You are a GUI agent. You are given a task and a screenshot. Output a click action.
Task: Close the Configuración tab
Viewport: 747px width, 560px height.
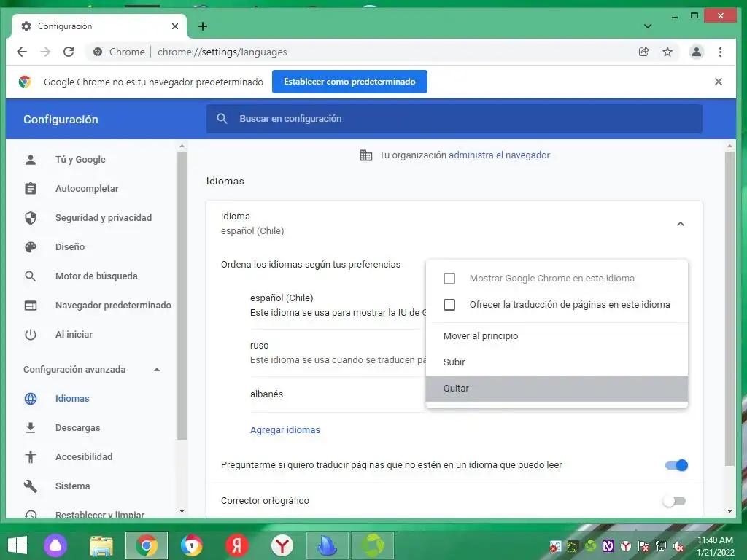tap(175, 26)
